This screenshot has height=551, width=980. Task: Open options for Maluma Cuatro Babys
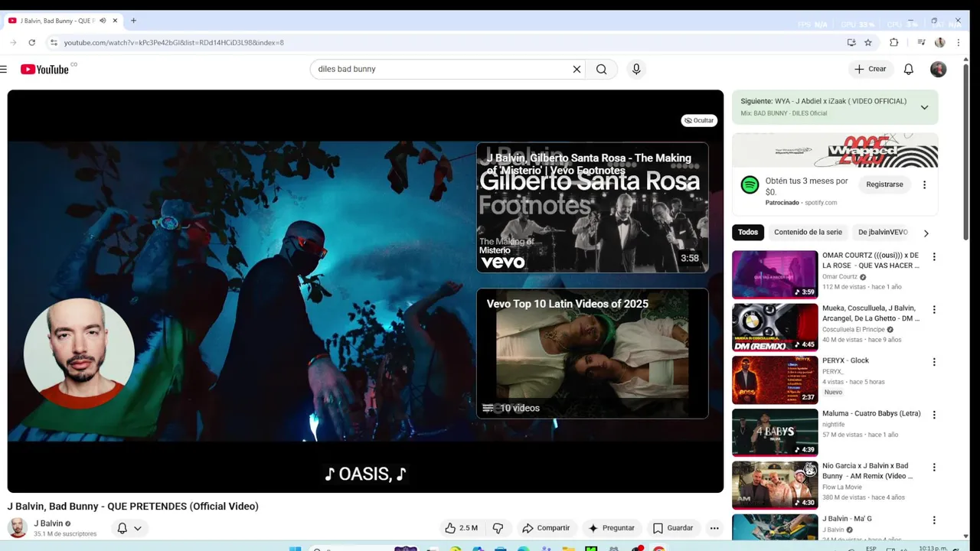click(934, 415)
